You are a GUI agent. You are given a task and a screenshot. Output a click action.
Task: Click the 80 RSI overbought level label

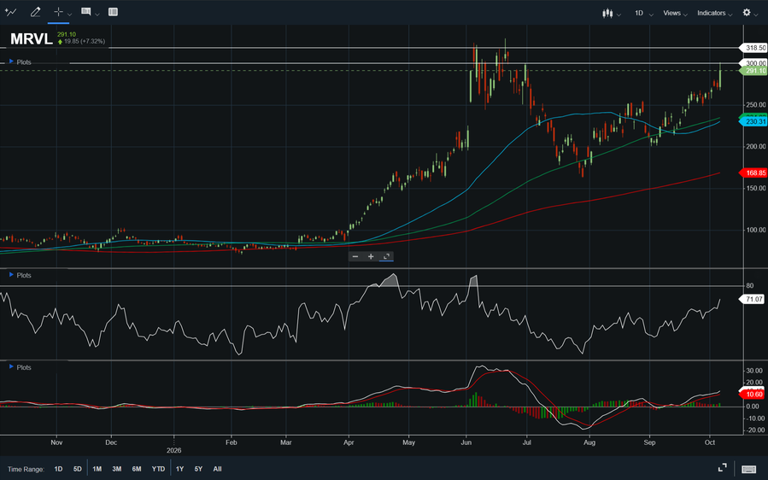click(x=749, y=286)
